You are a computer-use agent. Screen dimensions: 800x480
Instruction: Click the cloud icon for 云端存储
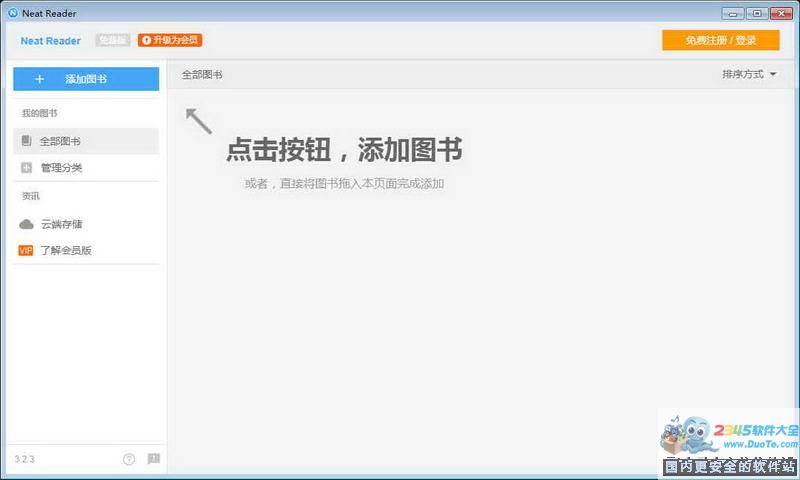click(26, 224)
